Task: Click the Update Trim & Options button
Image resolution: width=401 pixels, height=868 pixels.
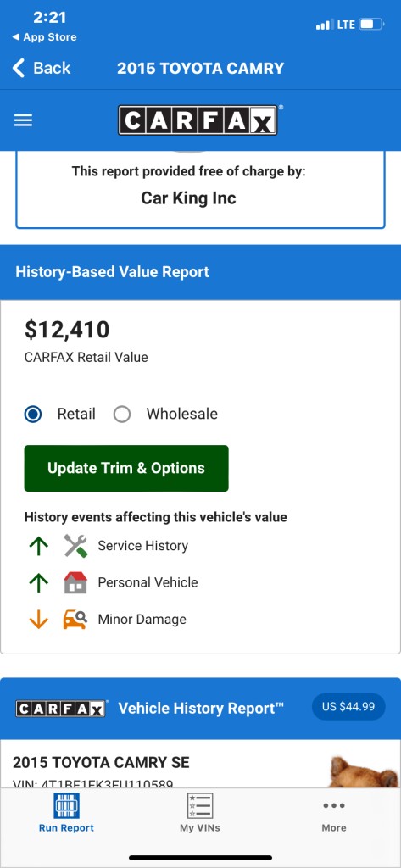Action: [126, 468]
